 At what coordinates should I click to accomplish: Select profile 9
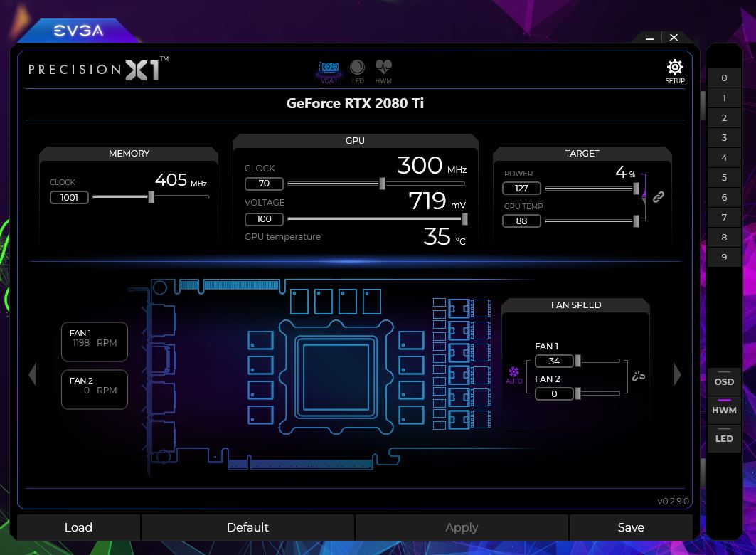[x=724, y=257]
